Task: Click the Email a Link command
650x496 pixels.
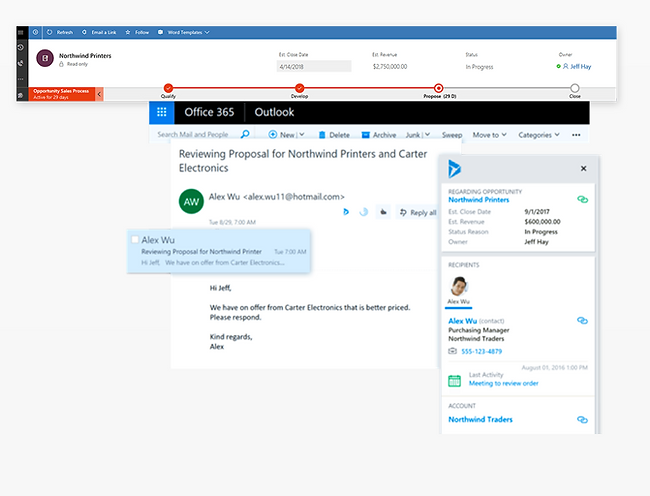Action: (x=99, y=32)
